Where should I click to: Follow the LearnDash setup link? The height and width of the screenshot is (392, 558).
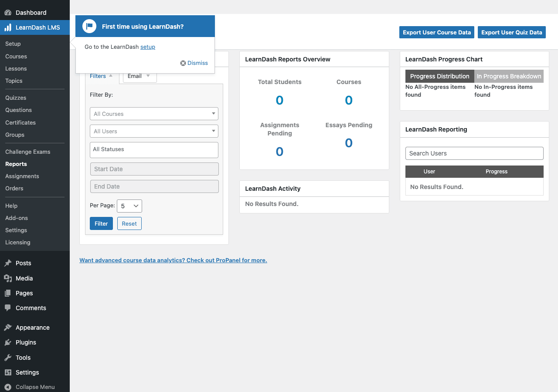[x=148, y=47]
